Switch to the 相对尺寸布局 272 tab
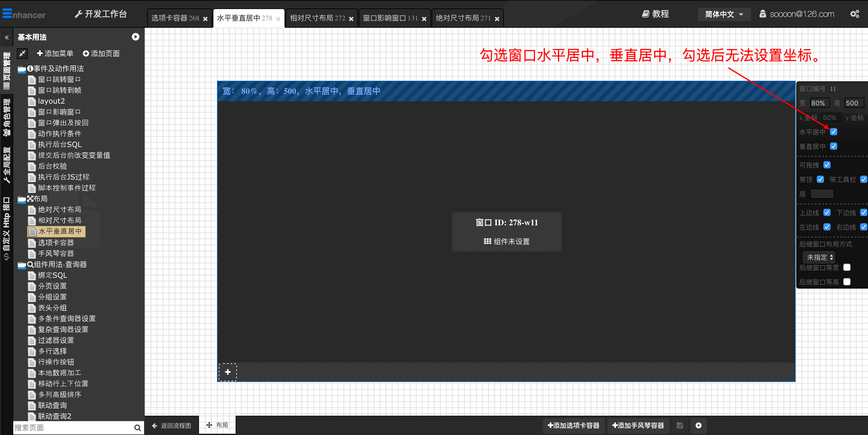Viewport: 868px width, 435px height. point(317,18)
